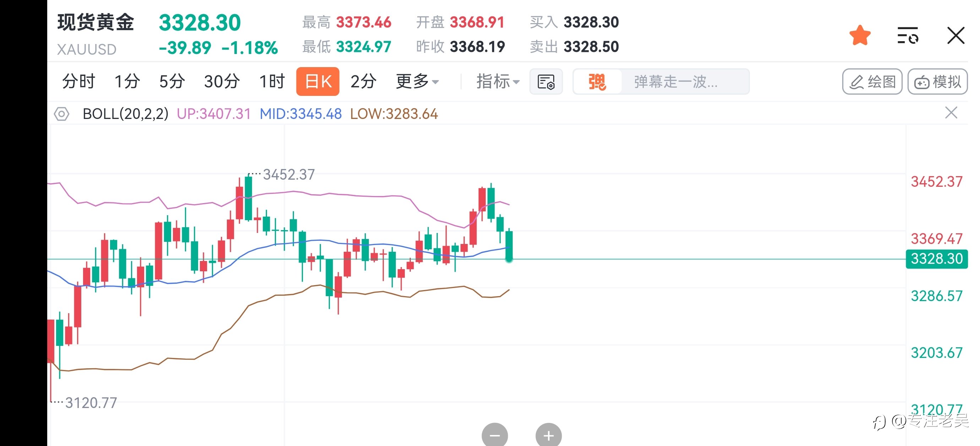Open BOLL indicator settings hexagon icon
Screen dimensions: 980x446
(61, 114)
